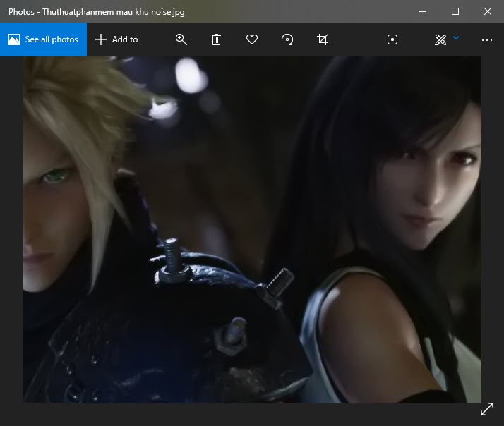Expand the blue chevron next to Edit & Create
Viewport: 504px width, 426px height.
(x=456, y=38)
